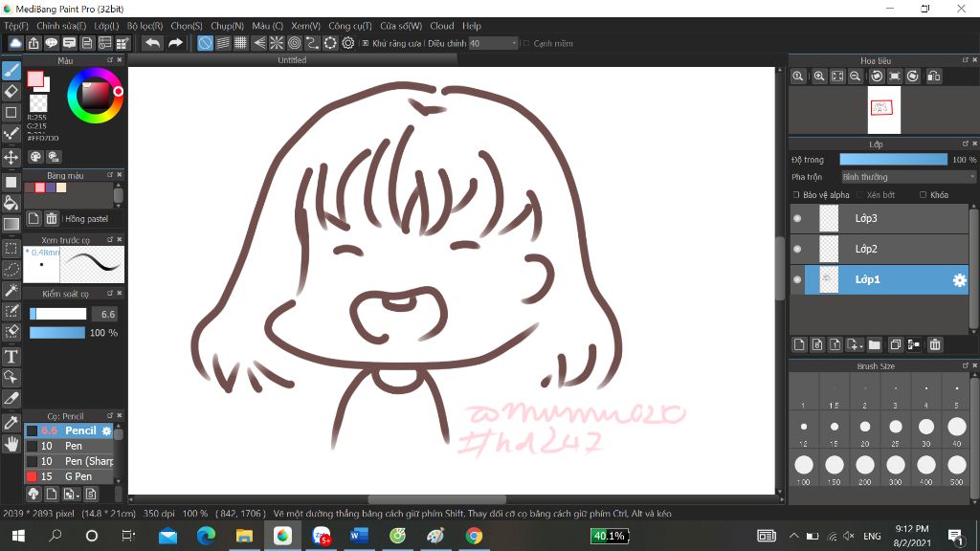980x551 pixels.
Task: Select the Text tool
Action: point(11,357)
